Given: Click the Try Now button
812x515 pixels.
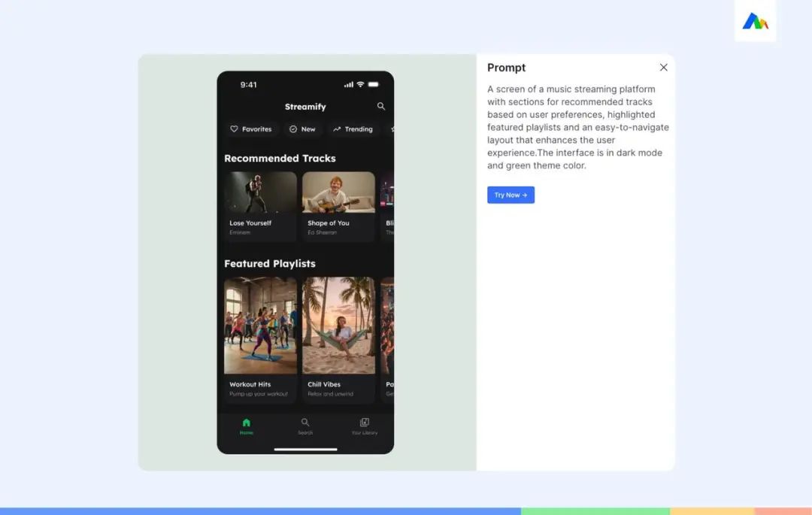Looking at the screenshot, I should click(511, 195).
